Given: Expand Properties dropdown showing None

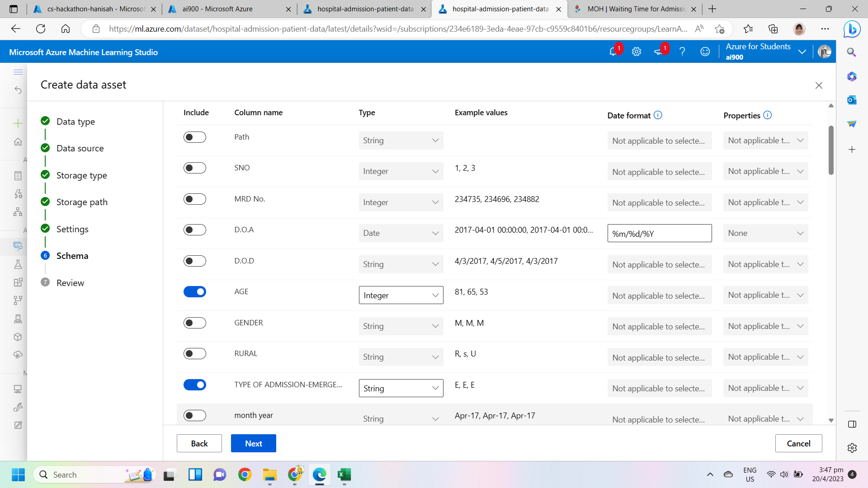Looking at the screenshot, I should pyautogui.click(x=765, y=233).
